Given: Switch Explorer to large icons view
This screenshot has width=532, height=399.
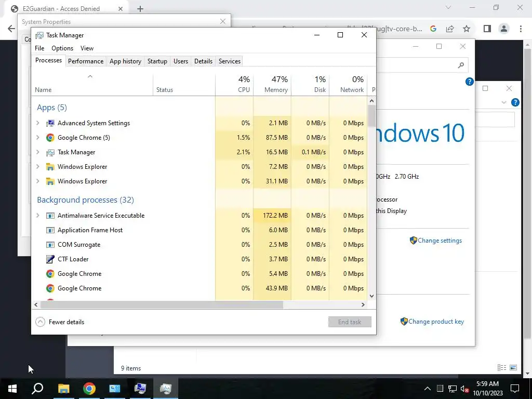Looking at the screenshot, I should (513, 367).
